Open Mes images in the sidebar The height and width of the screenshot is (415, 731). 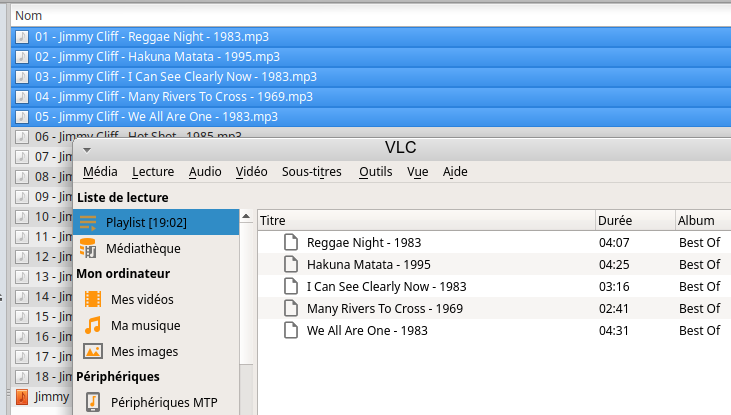pos(145,352)
